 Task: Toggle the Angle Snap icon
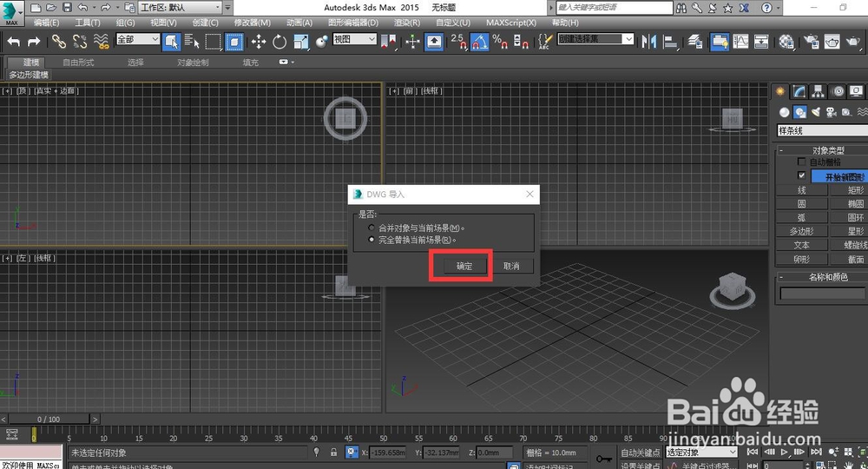(x=479, y=42)
